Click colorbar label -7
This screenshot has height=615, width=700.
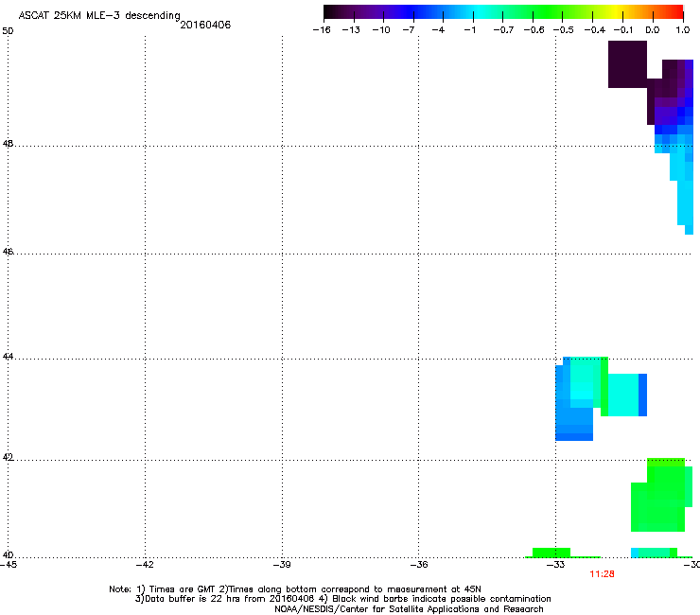409,30
